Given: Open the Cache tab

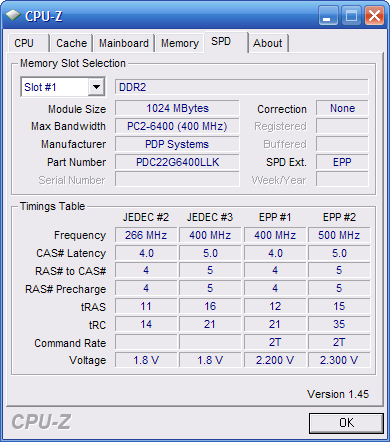Looking at the screenshot, I should tap(71, 43).
